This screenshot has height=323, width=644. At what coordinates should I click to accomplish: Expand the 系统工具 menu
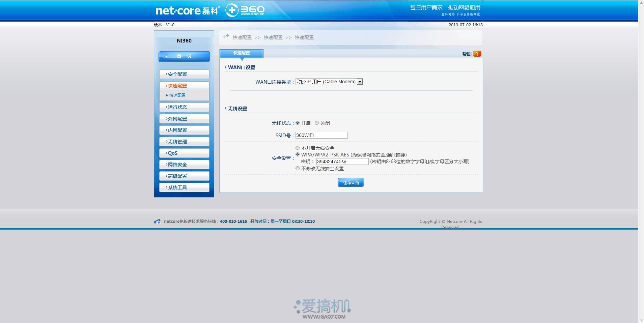pos(184,187)
